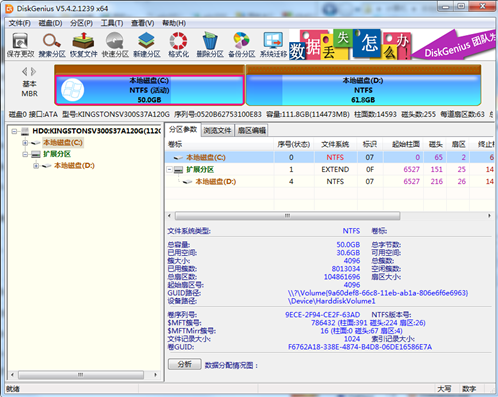Click the 序号(状态) column header
498x397 pixels.
tap(294, 144)
